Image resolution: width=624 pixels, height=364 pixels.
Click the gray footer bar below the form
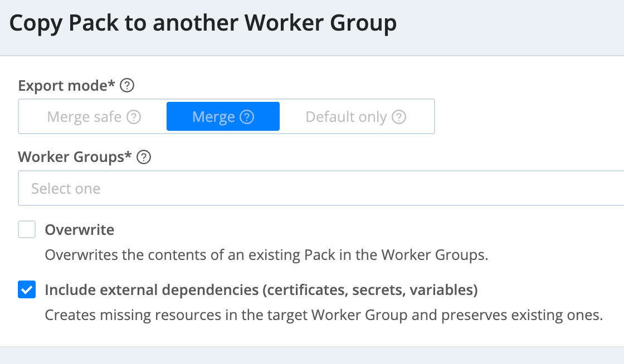tap(312, 355)
